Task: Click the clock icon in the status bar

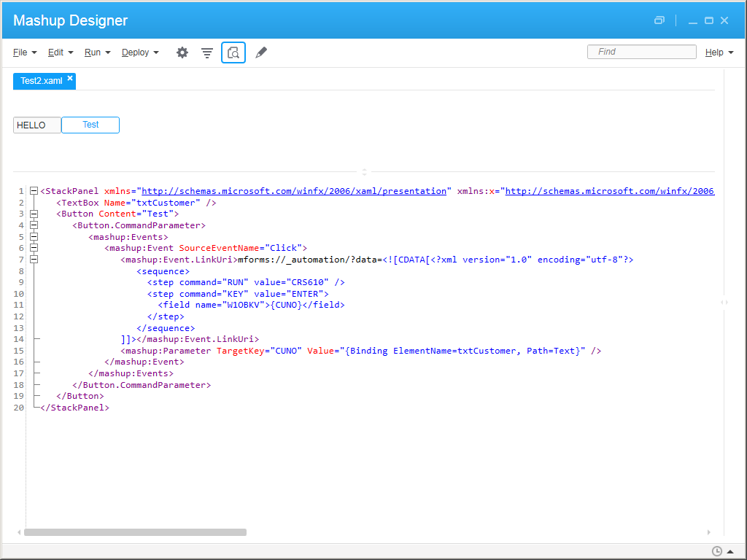Action: click(717, 551)
